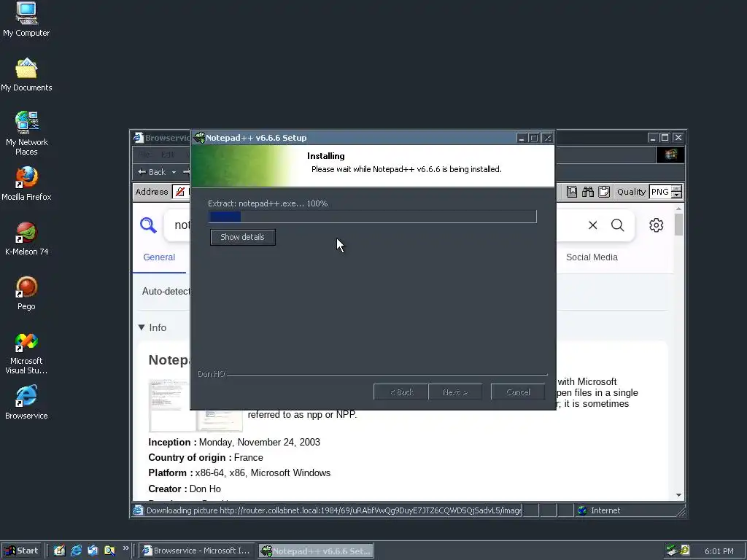Click Show Desktop quick launch icon
The width and height of the screenshot is (747, 560).
(59, 551)
